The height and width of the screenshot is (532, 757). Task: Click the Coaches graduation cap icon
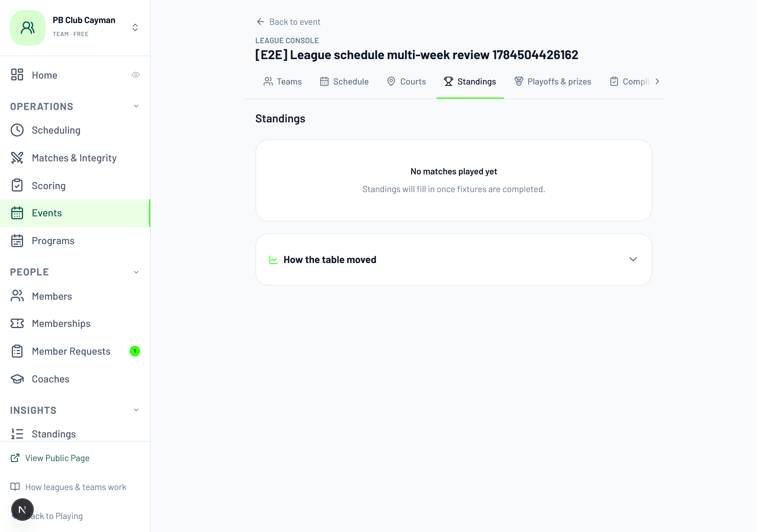point(17,379)
